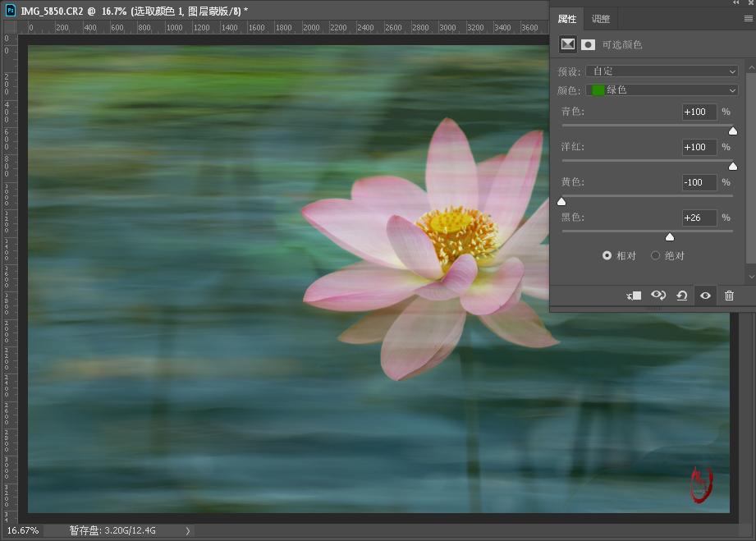Open the 预设 preset dropdown
Screen dimensions: 756x541
[x=662, y=71]
